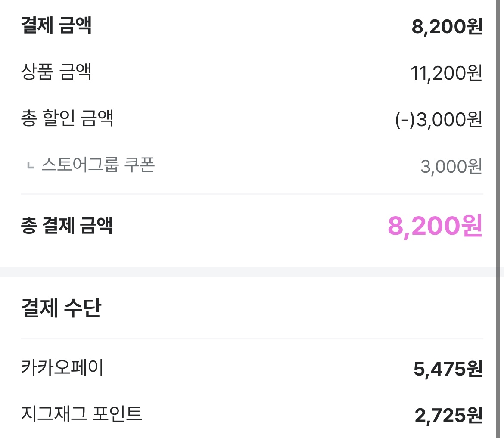
Task: Click the 결제 수단 section heading
Action: click(61, 308)
